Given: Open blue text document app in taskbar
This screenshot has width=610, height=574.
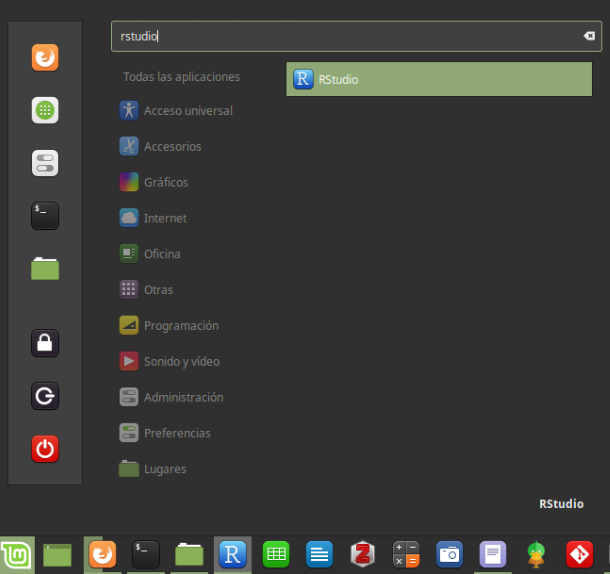Looking at the screenshot, I should click(319, 554).
